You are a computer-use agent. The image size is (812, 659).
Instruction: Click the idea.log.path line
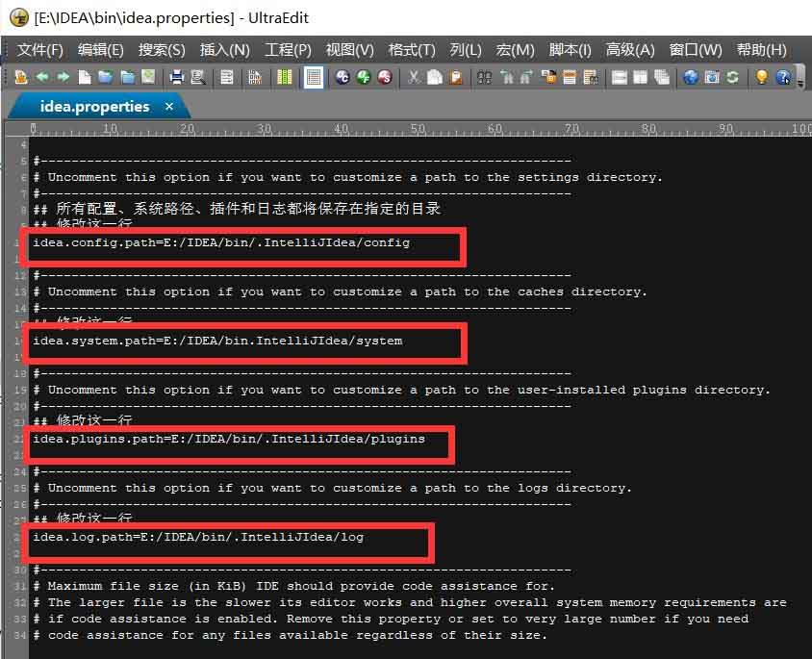(198, 538)
